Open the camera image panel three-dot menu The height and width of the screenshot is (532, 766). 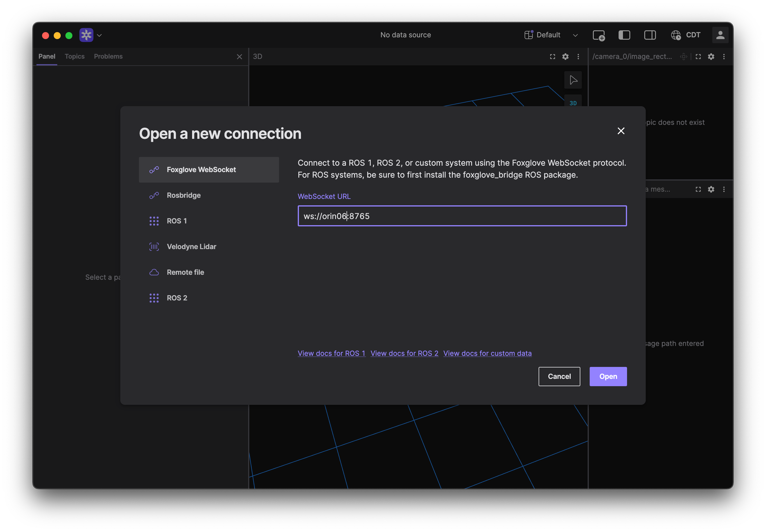click(x=724, y=57)
